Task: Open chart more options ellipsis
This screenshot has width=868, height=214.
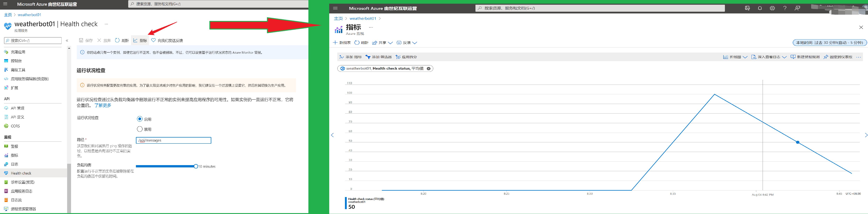Action: pyautogui.click(x=859, y=57)
